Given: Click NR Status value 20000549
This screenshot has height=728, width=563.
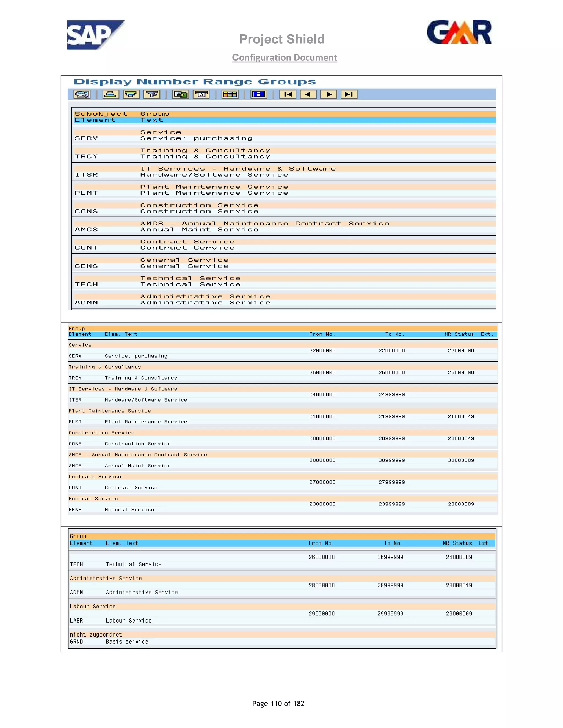Looking at the screenshot, I should (461, 439).
